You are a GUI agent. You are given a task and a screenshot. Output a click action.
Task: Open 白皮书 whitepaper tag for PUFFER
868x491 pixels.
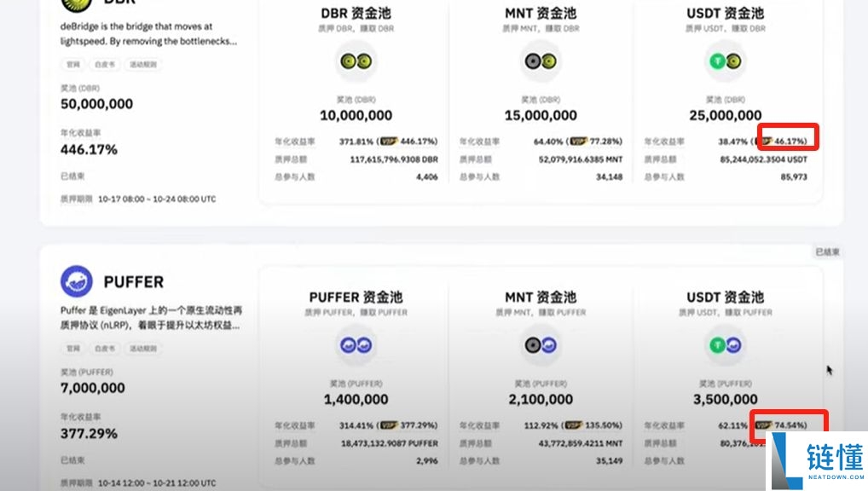pos(105,348)
